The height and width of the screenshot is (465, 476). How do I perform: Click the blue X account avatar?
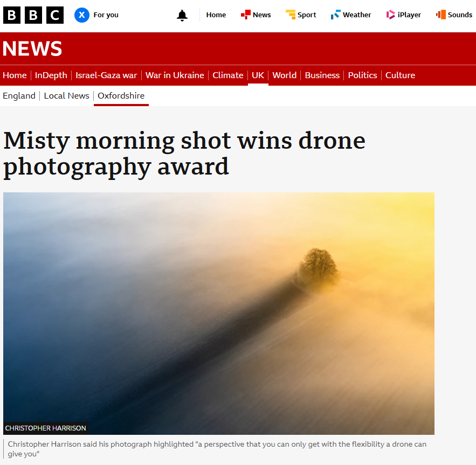click(x=81, y=15)
